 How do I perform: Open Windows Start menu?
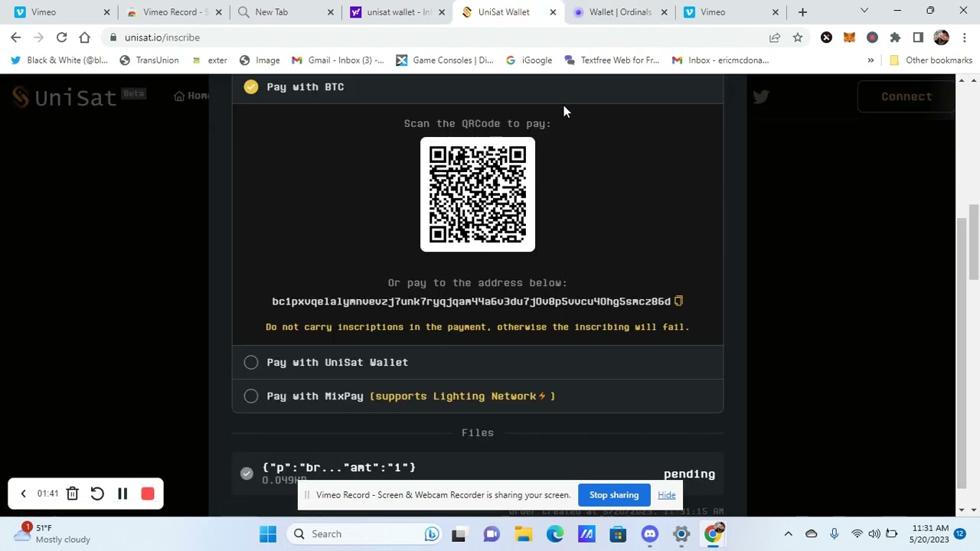268,534
